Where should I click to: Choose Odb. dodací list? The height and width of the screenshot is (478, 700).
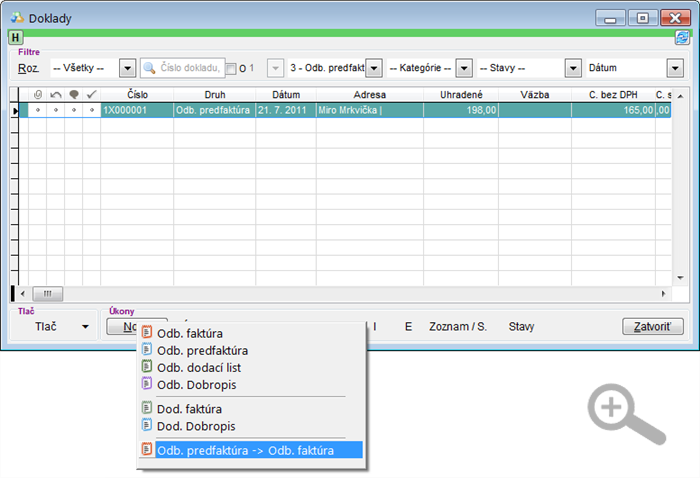[250, 367]
